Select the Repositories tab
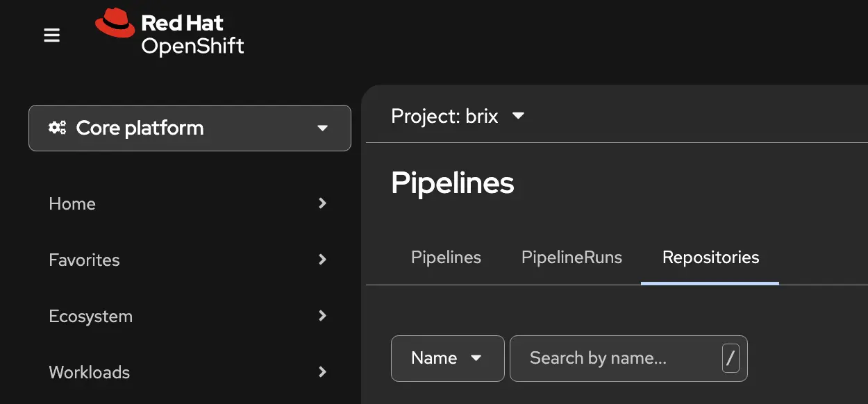Viewport: 868px width, 404px height. (710, 258)
